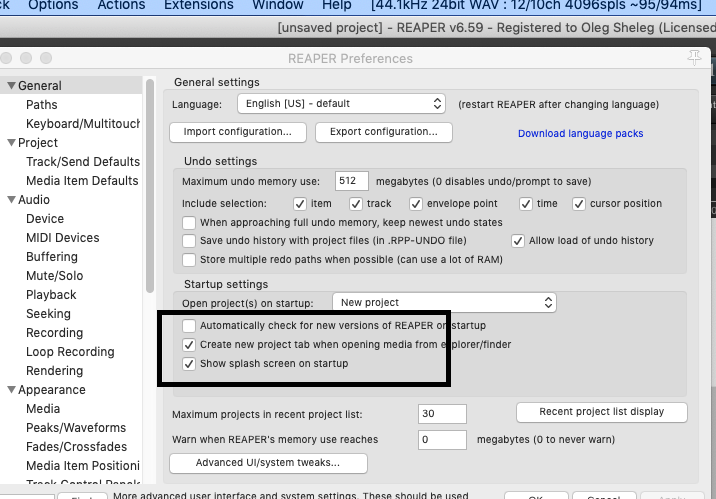Click the category list scrollbar
Screen dimensions: 716x499
150,186
